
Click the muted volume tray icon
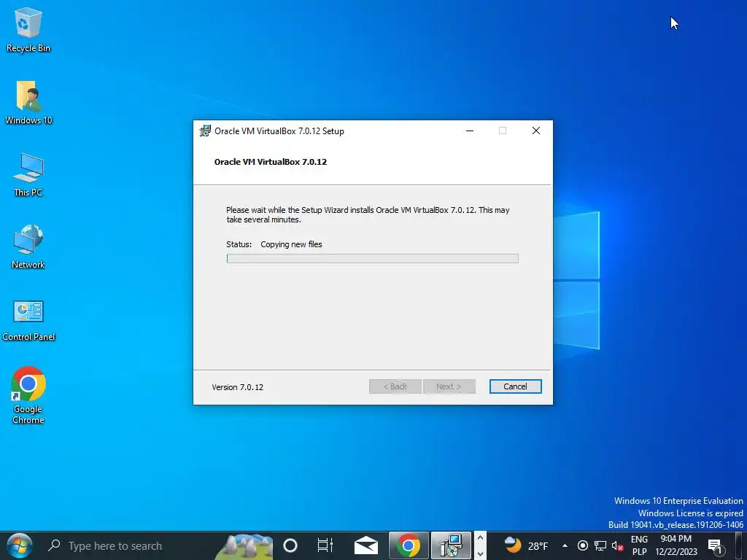coord(617,545)
